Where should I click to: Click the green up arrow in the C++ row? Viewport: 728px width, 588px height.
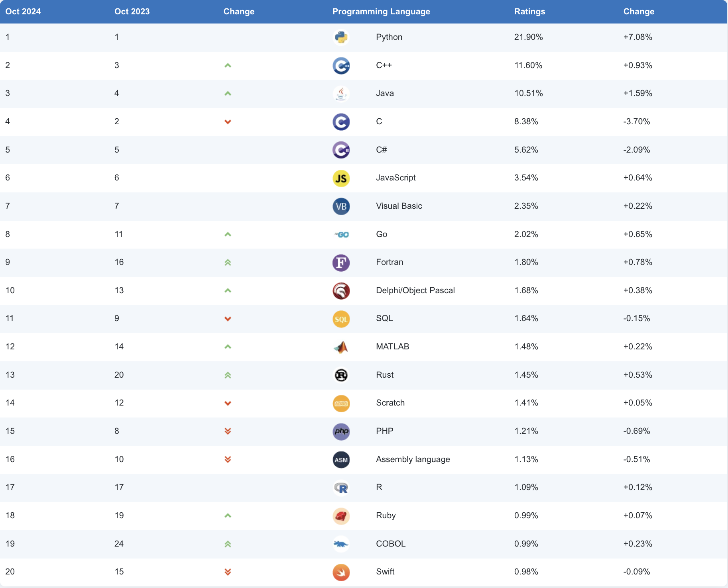pyautogui.click(x=228, y=65)
